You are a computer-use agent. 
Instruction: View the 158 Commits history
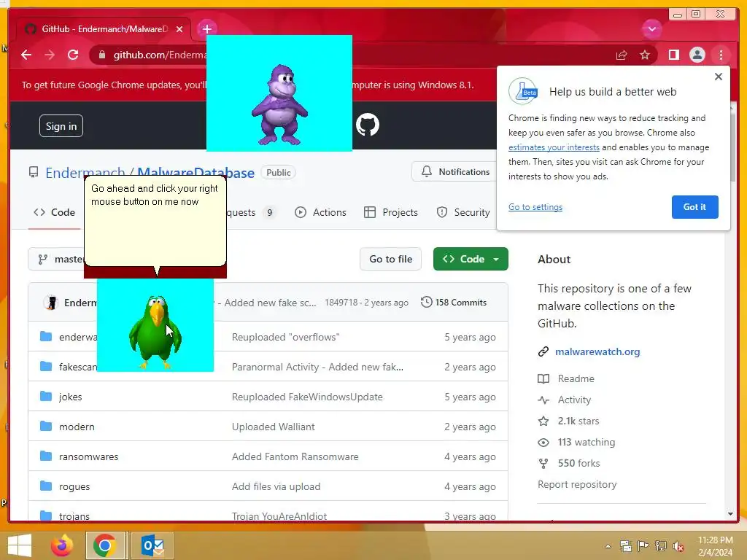tap(454, 303)
